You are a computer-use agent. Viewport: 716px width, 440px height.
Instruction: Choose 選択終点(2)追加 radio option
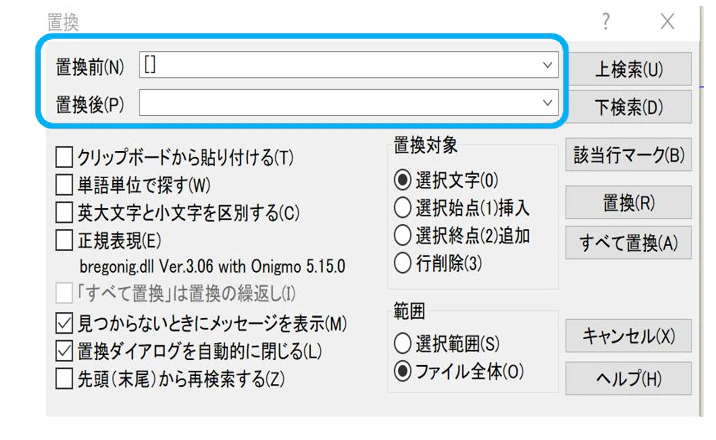[x=402, y=236]
